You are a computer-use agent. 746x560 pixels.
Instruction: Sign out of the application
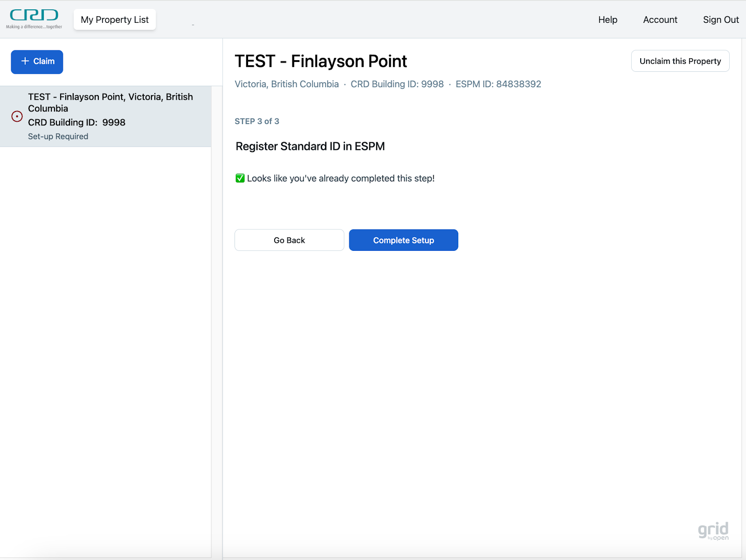tap(720, 20)
